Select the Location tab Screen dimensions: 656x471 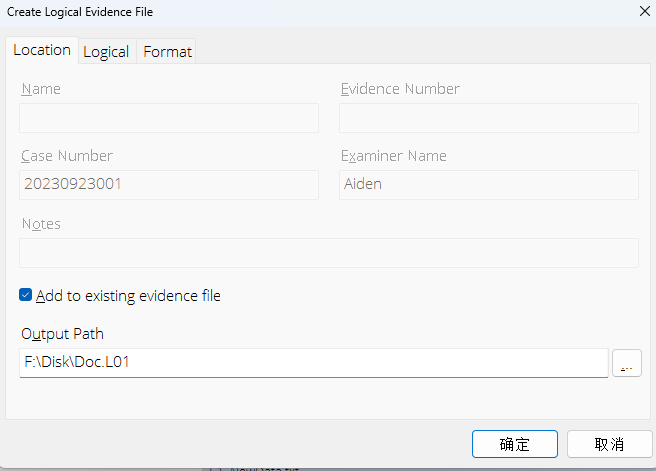[x=42, y=49]
